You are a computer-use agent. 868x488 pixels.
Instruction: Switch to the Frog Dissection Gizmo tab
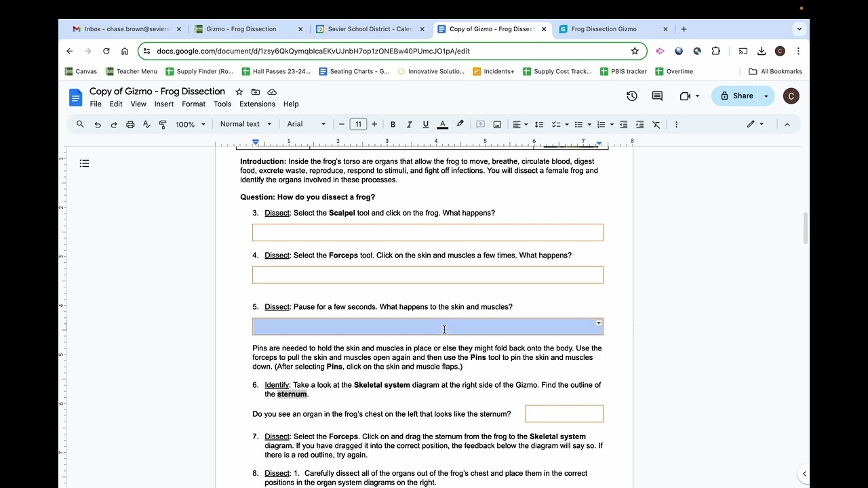point(612,29)
